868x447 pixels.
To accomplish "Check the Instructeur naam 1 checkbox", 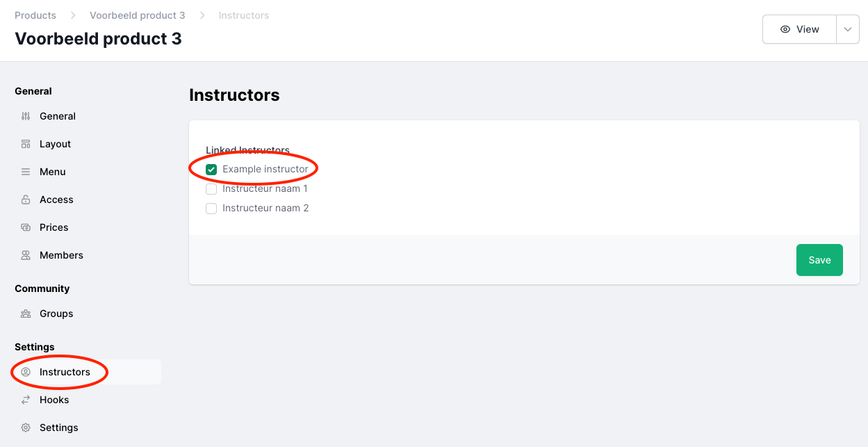I will [x=211, y=188].
